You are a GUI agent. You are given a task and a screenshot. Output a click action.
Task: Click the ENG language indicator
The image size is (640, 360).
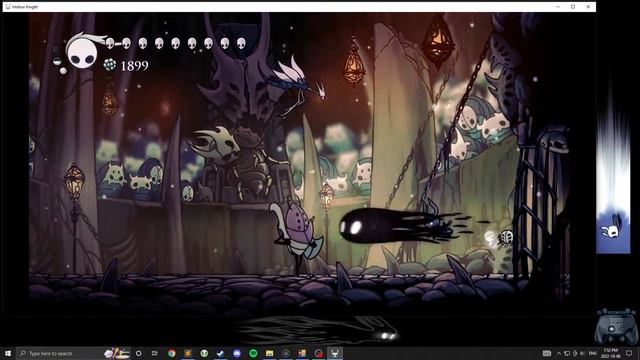point(593,353)
